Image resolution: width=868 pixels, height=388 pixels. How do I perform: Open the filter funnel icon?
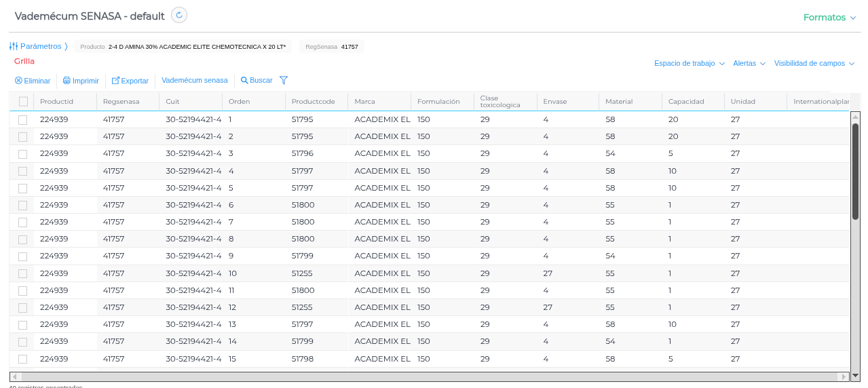click(x=284, y=80)
